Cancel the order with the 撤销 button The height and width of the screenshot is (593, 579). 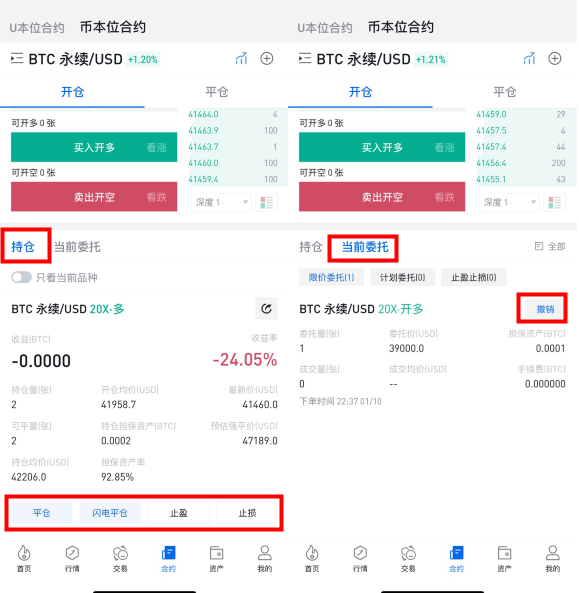pyautogui.click(x=545, y=309)
